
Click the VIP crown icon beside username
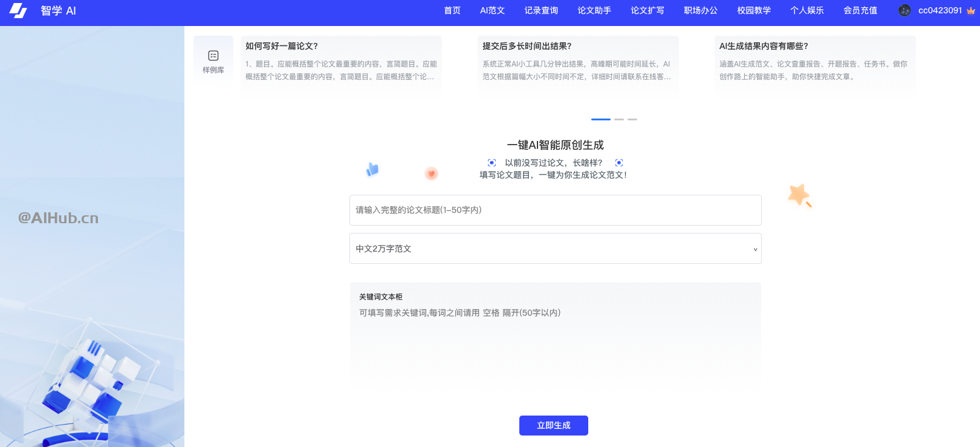coord(971,11)
